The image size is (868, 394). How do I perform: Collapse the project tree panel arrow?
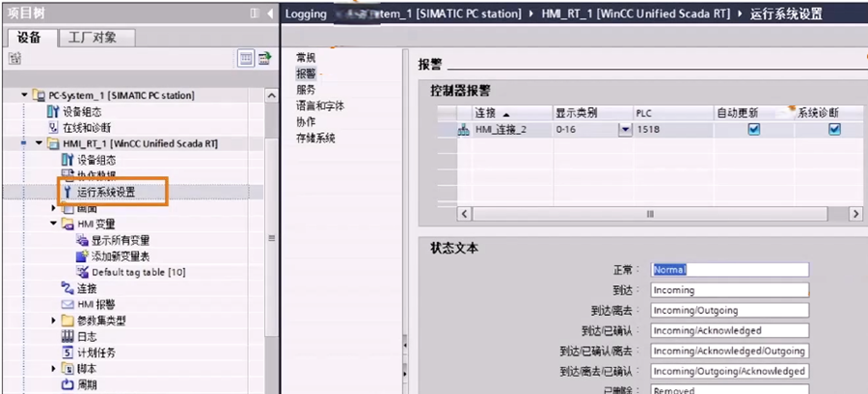point(270,13)
